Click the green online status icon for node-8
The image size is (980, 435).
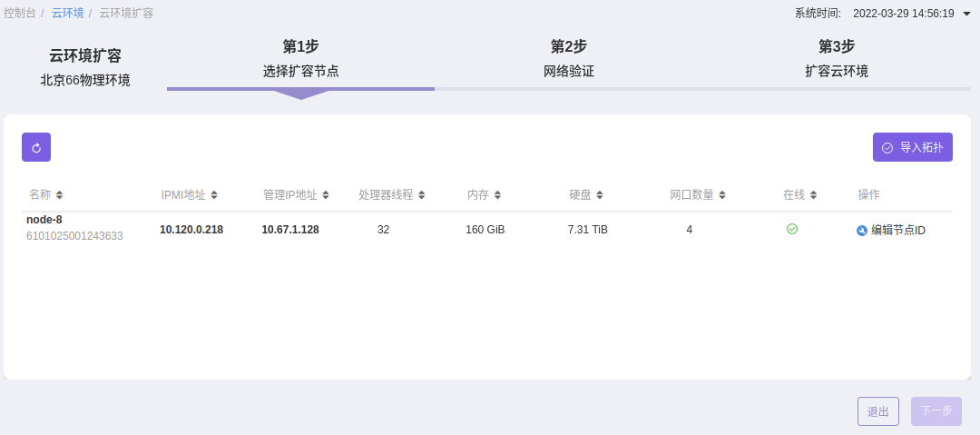coord(792,229)
